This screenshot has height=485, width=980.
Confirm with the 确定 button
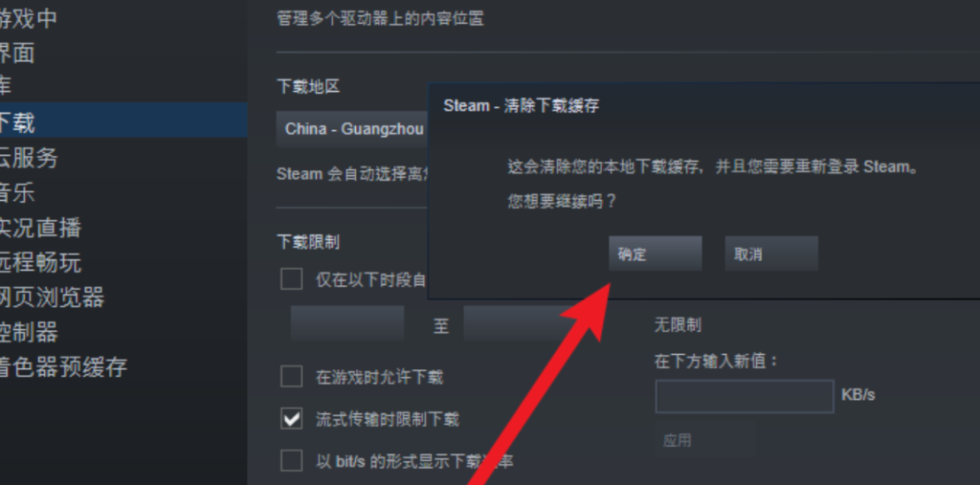(x=655, y=254)
